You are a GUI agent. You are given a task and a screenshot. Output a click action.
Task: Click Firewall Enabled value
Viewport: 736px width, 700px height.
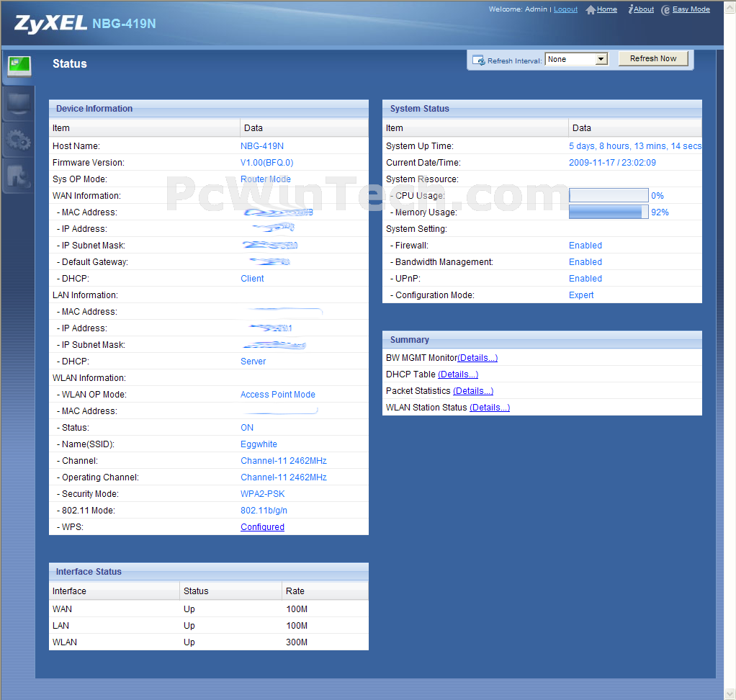pos(585,245)
